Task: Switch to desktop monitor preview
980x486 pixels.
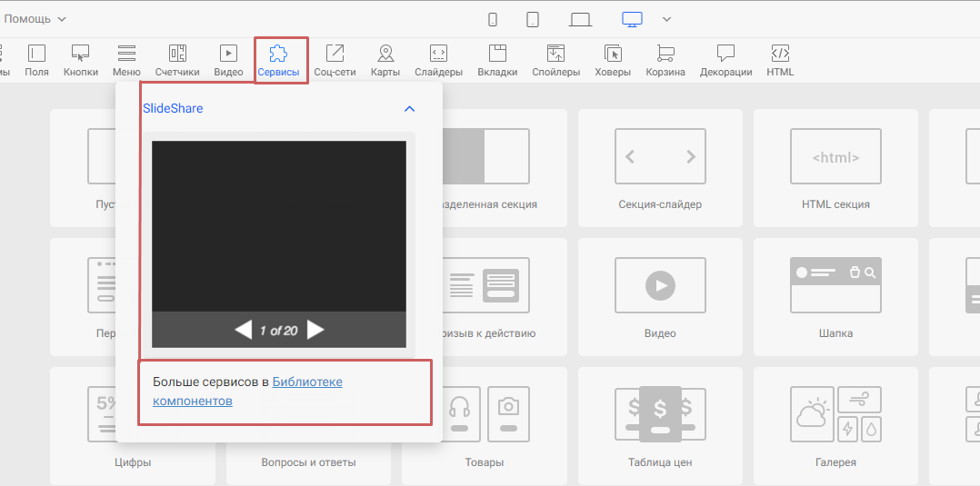Action: [x=632, y=19]
